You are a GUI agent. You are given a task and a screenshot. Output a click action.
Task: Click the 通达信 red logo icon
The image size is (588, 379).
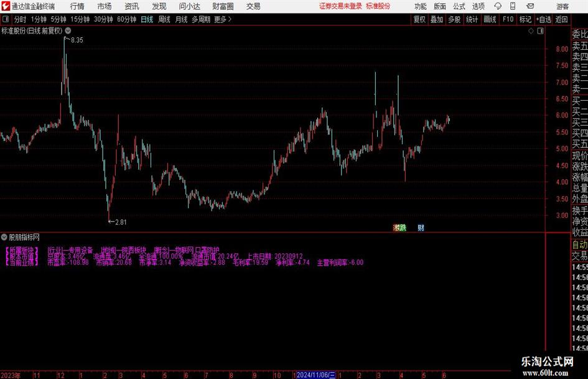[x=5, y=6]
